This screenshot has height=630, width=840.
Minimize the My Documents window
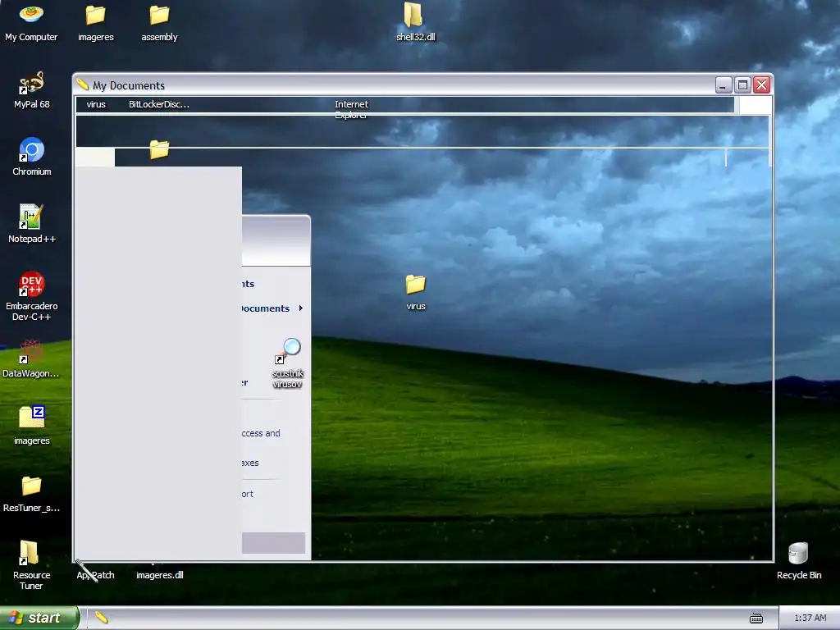[724, 84]
